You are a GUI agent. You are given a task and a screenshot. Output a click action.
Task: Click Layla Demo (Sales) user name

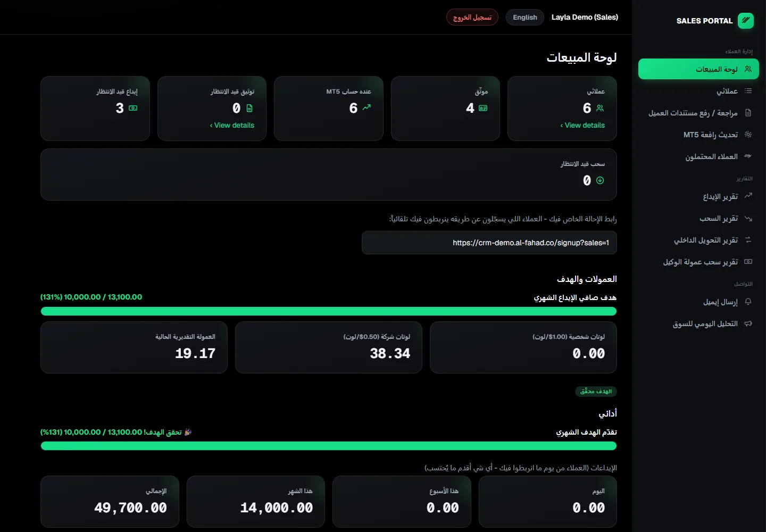tap(585, 17)
